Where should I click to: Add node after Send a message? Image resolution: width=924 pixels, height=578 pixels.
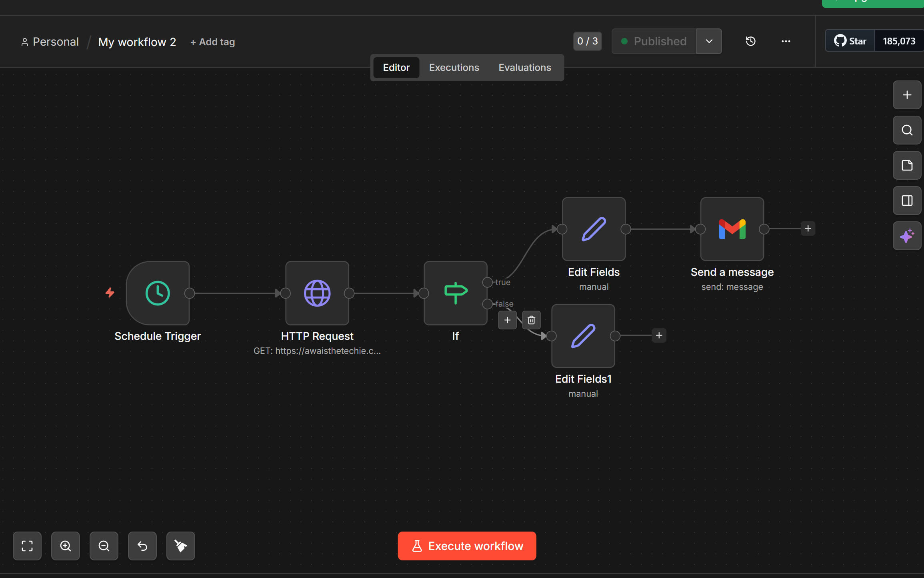[808, 229]
